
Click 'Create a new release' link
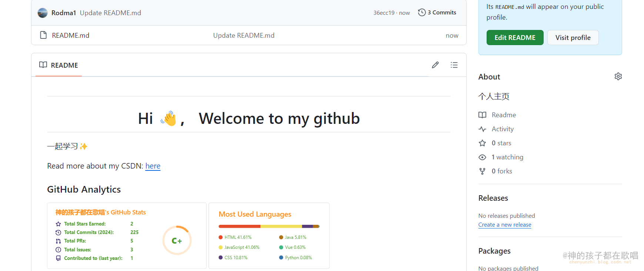pyautogui.click(x=505, y=225)
